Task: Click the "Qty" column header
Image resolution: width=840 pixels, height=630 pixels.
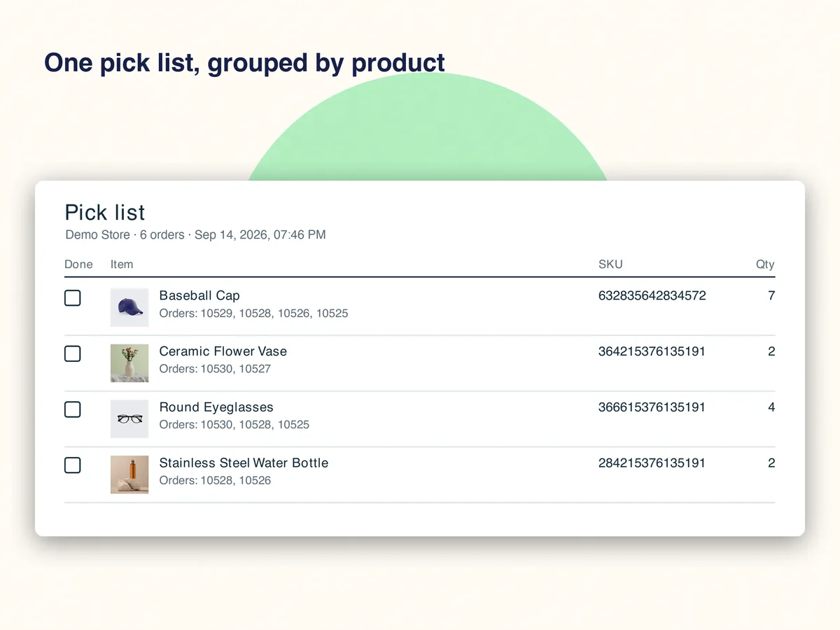Action: tap(765, 265)
